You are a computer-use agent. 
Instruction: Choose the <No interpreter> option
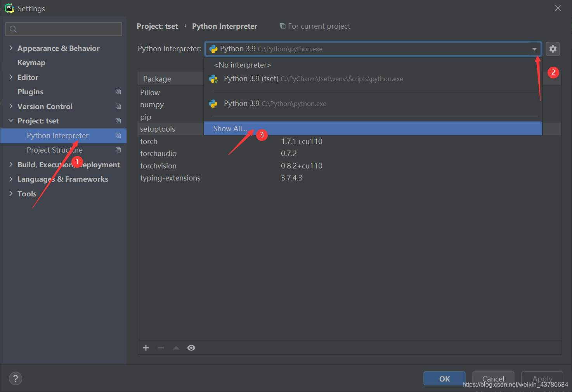[373, 65]
